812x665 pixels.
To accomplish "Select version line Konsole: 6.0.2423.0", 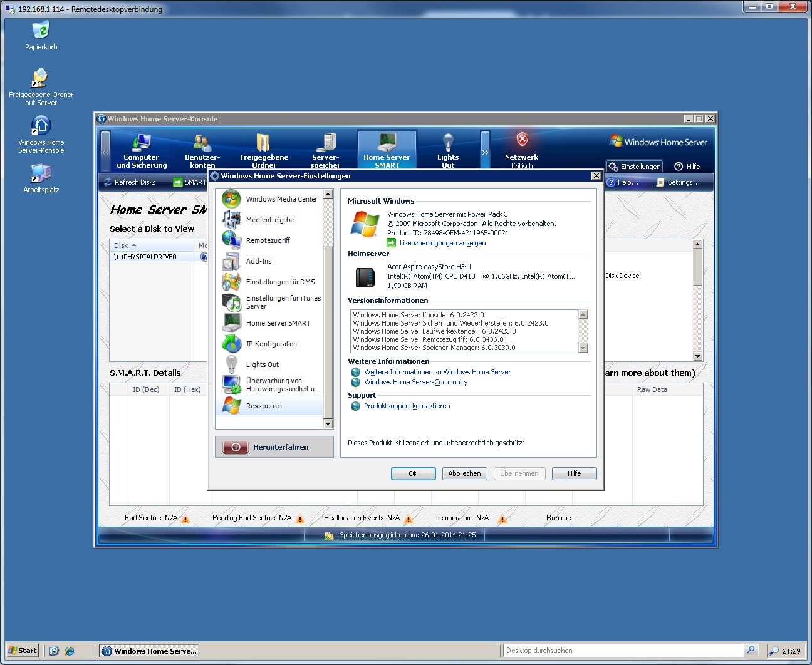I will 419,315.
